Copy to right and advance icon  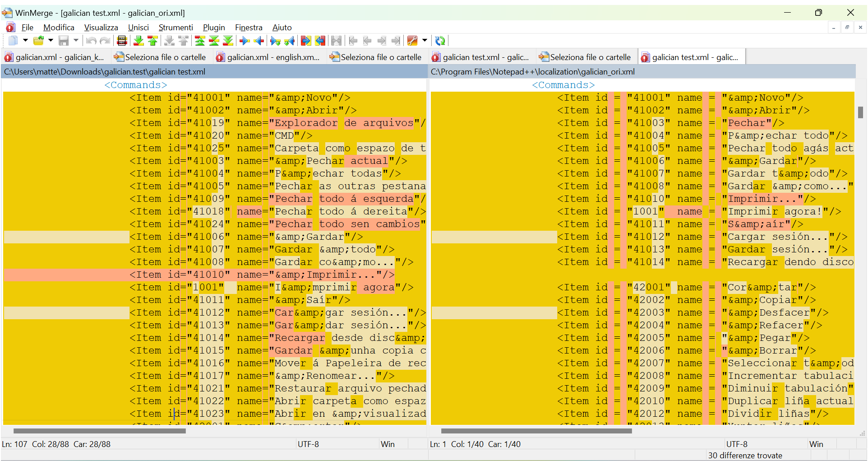pos(275,41)
